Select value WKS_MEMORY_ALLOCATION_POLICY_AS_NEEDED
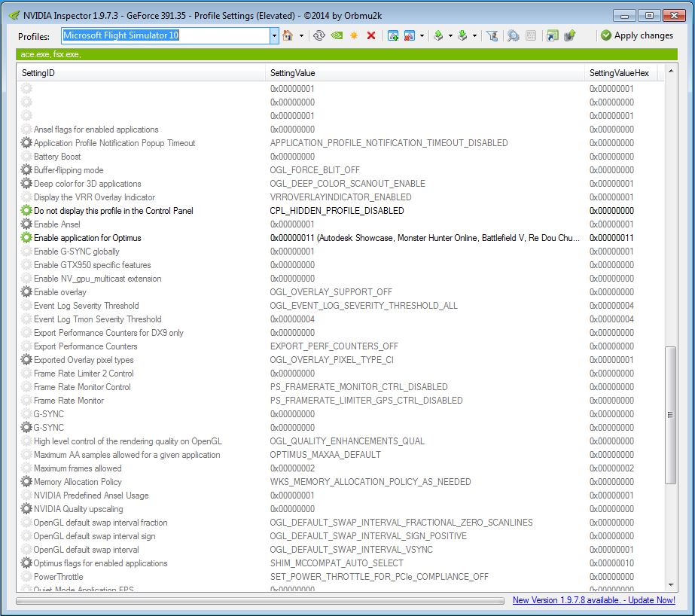The image size is (695, 616). pos(370,482)
